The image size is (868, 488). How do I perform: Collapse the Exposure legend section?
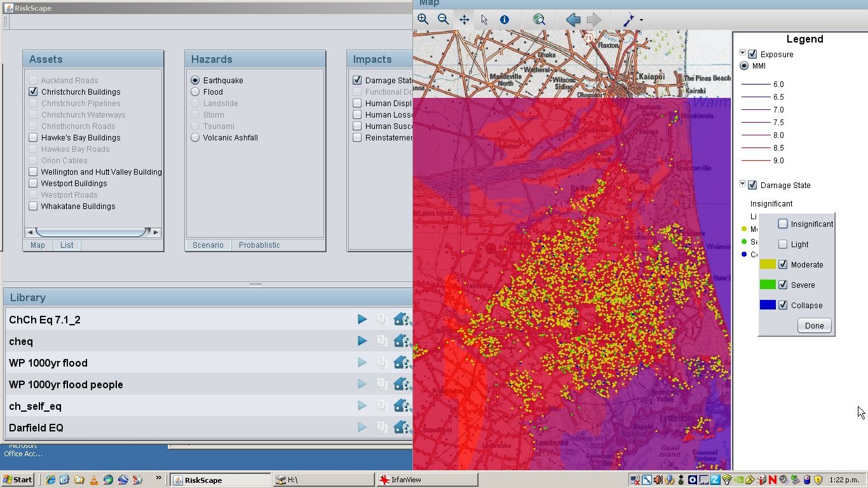(x=742, y=53)
